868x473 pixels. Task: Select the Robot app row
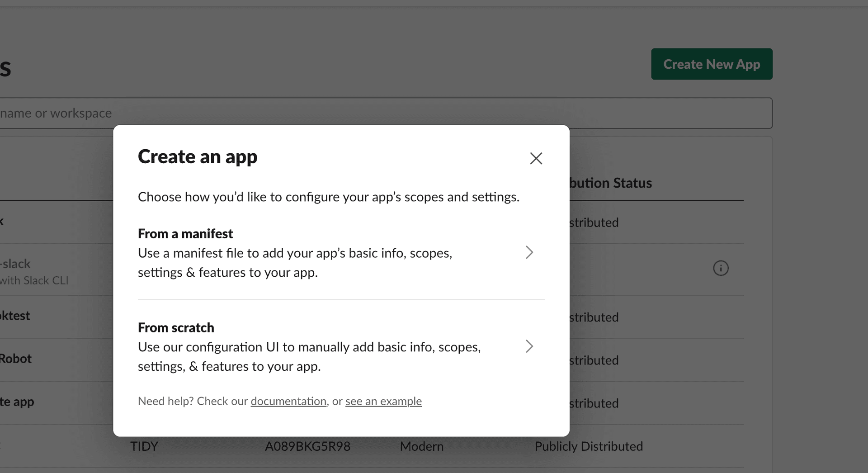tap(16, 359)
